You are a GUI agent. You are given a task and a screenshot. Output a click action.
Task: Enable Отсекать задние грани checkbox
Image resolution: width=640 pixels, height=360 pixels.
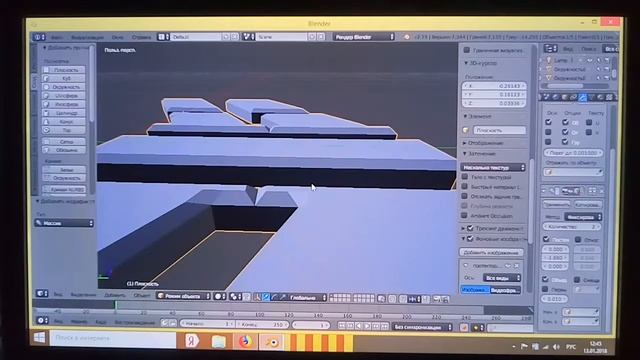pos(464,196)
